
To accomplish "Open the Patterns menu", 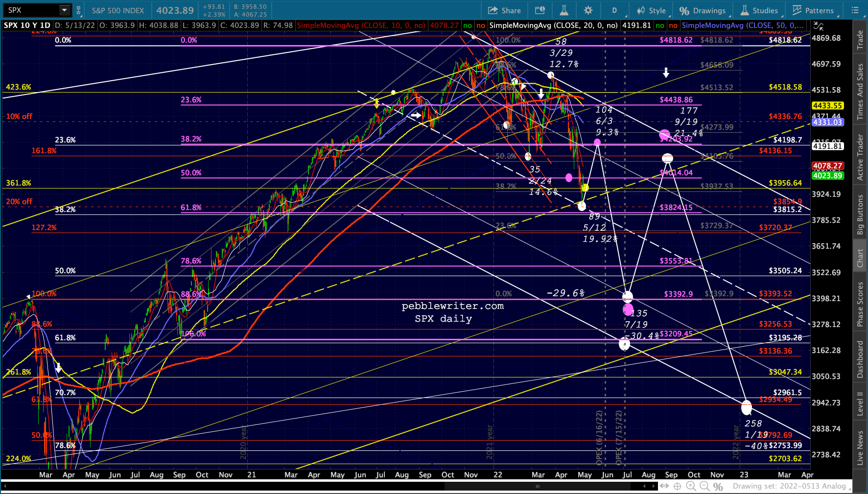I will (x=813, y=10).
